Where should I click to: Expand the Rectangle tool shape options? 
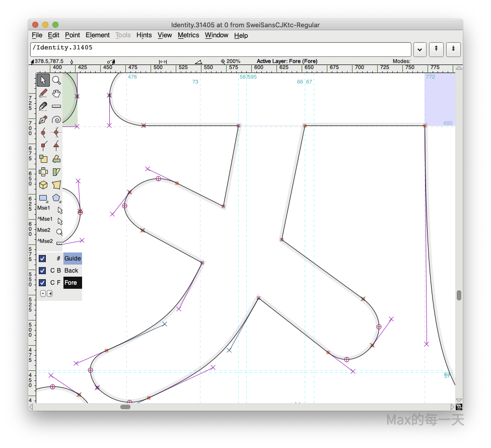point(43,198)
